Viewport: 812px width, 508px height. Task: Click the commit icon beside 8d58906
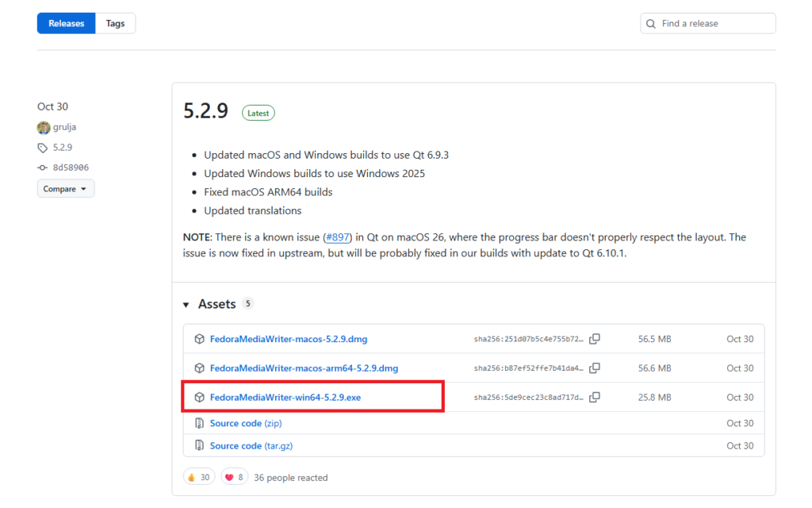pos(43,167)
